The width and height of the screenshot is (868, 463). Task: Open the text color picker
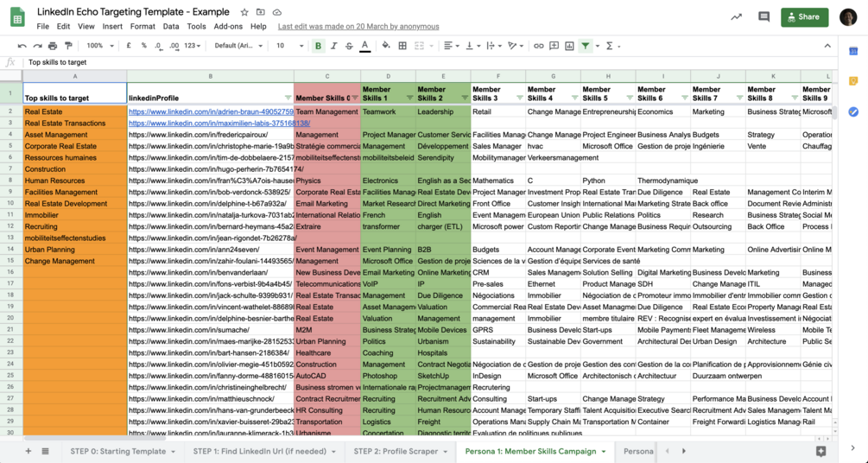click(364, 46)
